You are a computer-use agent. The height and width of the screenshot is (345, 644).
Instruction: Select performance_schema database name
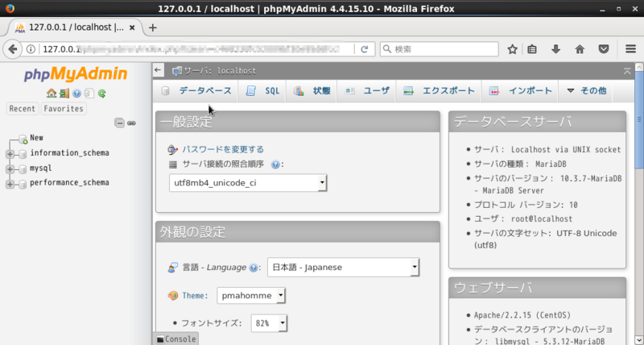coord(69,182)
